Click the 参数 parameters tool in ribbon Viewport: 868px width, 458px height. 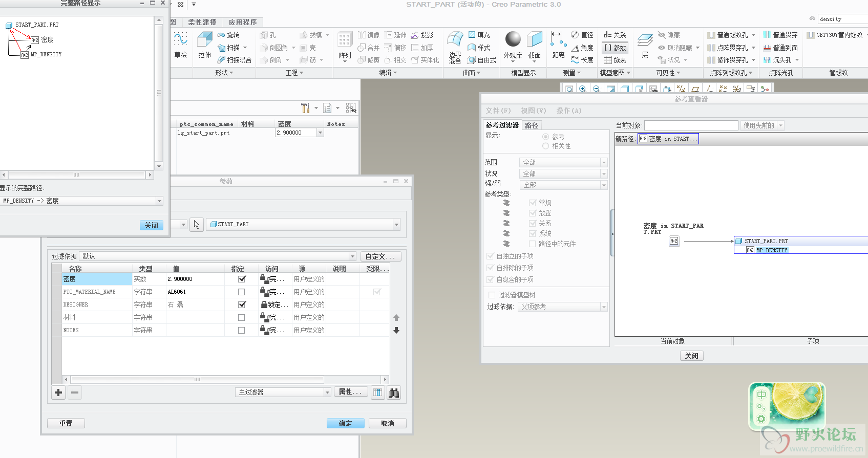tap(615, 48)
